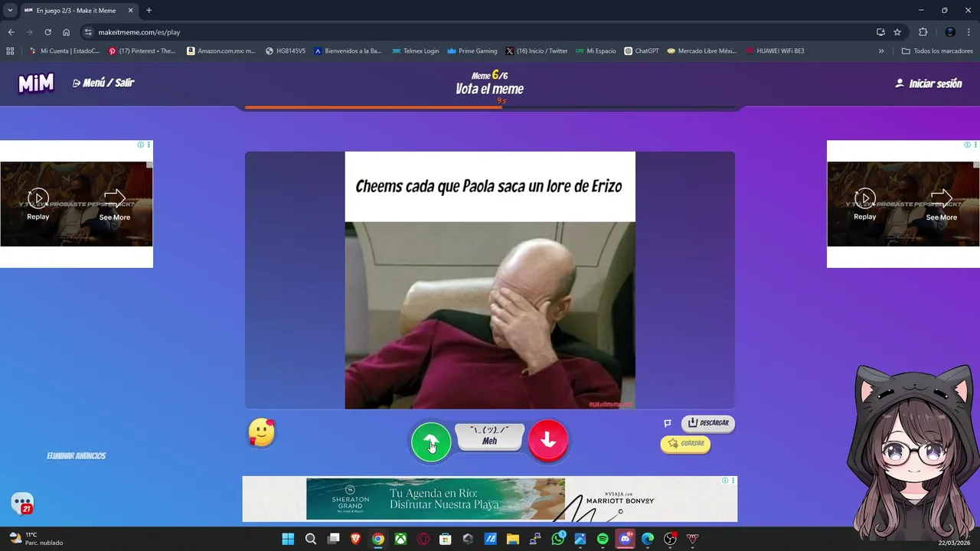View site information icon

(x=88, y=32)
